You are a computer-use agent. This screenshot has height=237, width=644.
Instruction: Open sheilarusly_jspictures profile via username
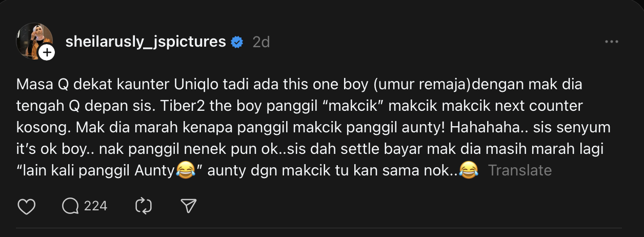coord(146,42)
